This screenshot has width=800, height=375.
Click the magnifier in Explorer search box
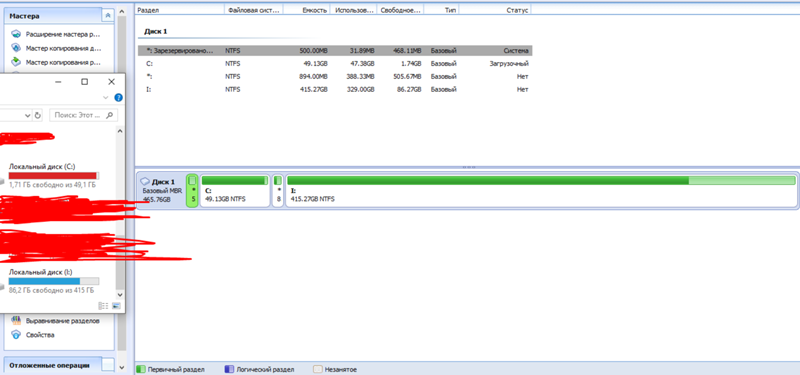[109, 115]
